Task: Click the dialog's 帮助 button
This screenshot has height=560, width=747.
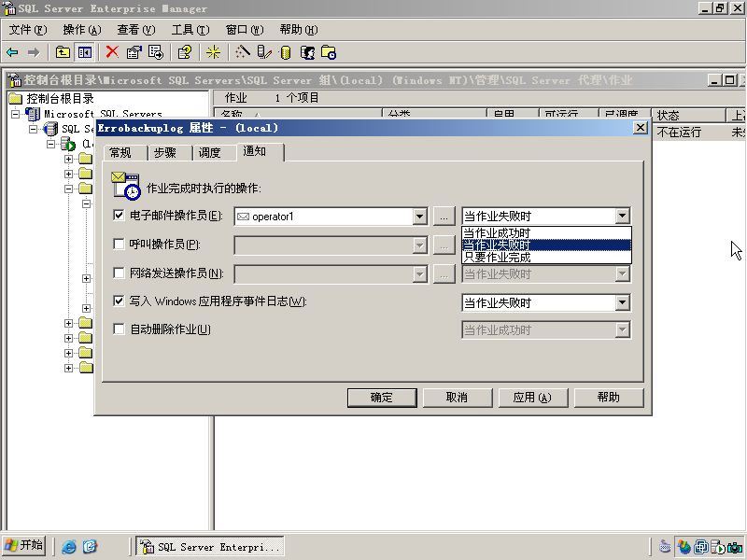Action: pyautogui.click(x=609, y=398)
